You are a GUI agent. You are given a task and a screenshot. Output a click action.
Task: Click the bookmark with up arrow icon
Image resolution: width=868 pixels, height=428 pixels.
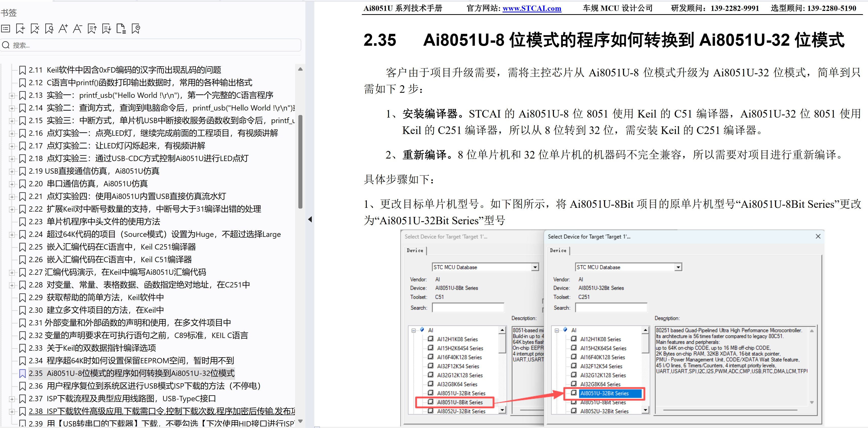[92, 29]
